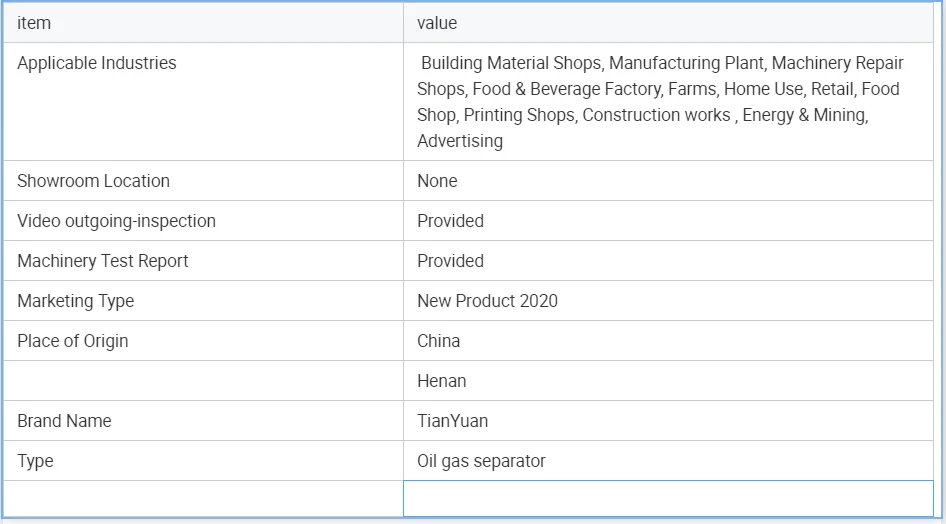Click the 'None' value cell
The image size is (946, 524).
(x=437, y=181)
